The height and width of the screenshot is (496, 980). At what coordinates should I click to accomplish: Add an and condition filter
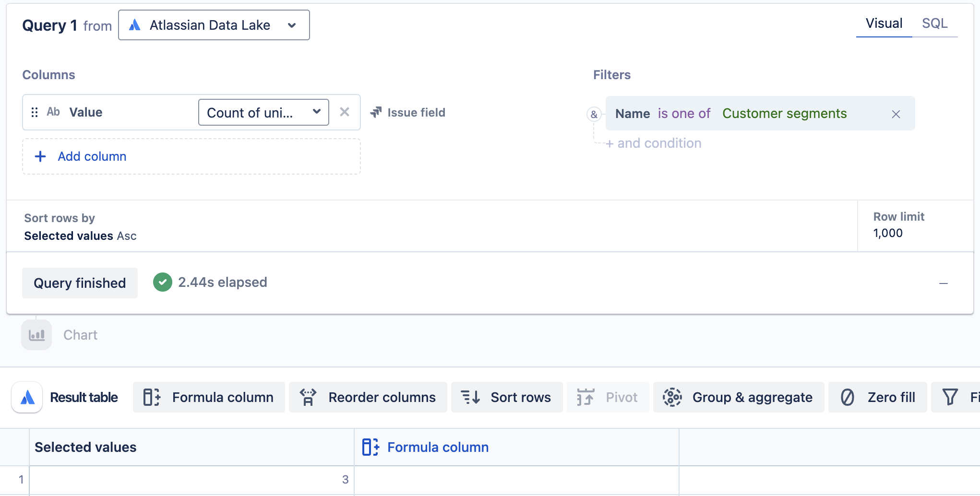point(654,143)
